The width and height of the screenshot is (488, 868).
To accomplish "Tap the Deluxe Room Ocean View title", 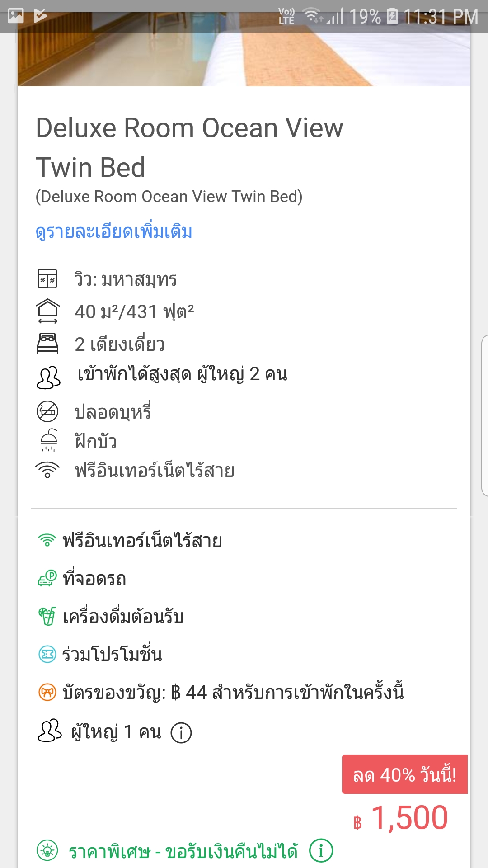I will (189, 147).
